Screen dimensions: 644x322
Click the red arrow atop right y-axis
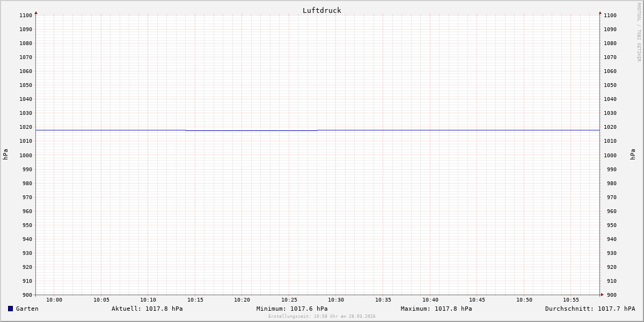point(600,12)
